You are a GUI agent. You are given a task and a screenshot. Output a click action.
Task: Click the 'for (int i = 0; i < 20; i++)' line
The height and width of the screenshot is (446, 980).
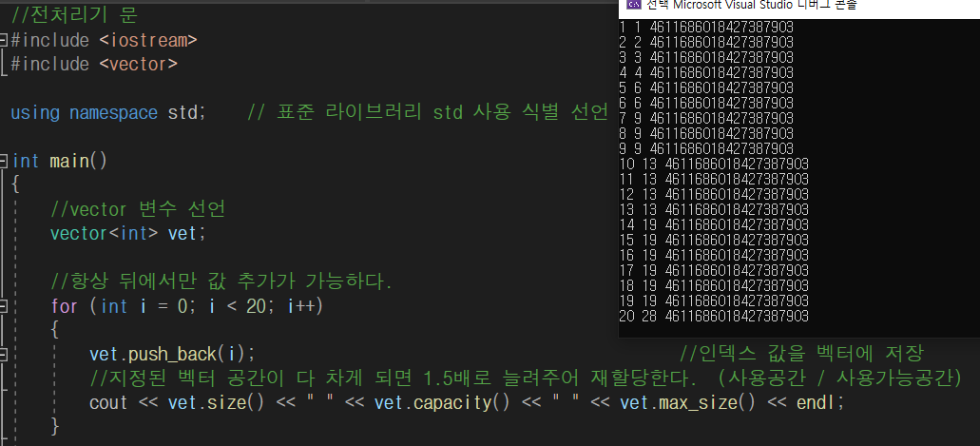tap(187, 306)
